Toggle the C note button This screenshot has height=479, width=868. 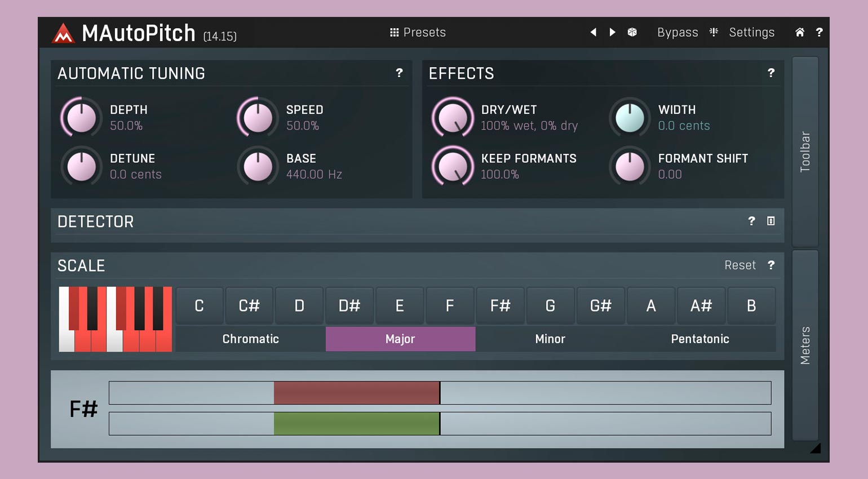199,305
